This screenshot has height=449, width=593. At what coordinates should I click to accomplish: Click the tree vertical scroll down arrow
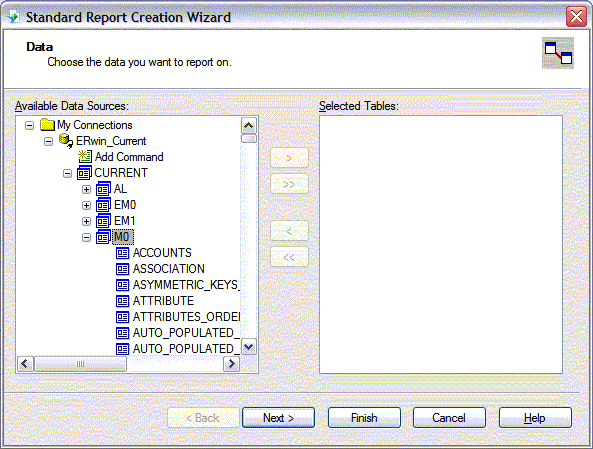pyautogui.click(x=249, y=347)
